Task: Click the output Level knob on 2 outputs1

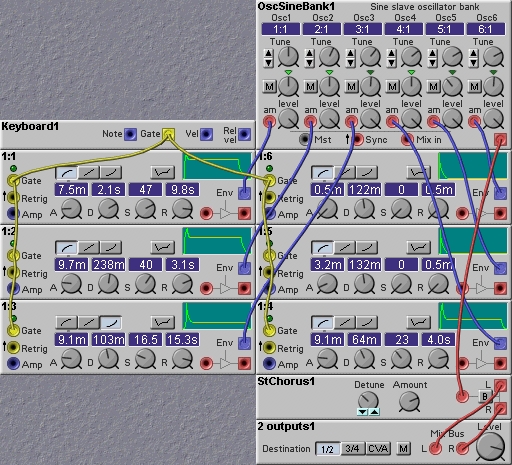Action: coord(490,447)
